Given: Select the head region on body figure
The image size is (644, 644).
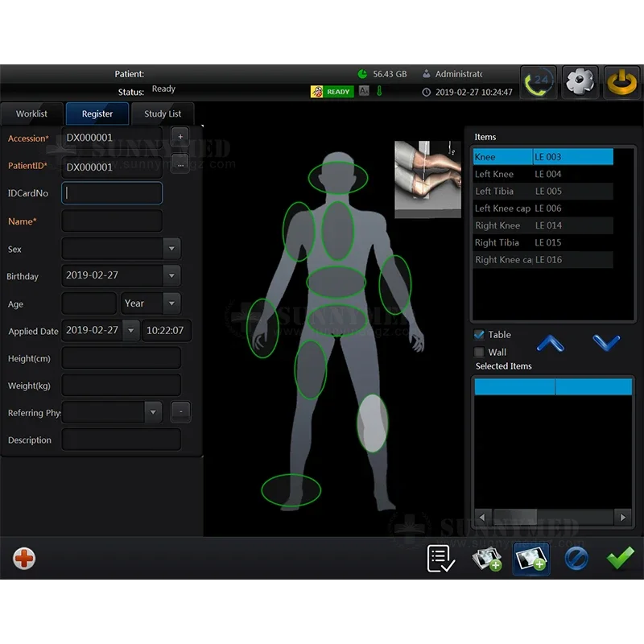Looking at the screenshot, I should tap(338, 177).
